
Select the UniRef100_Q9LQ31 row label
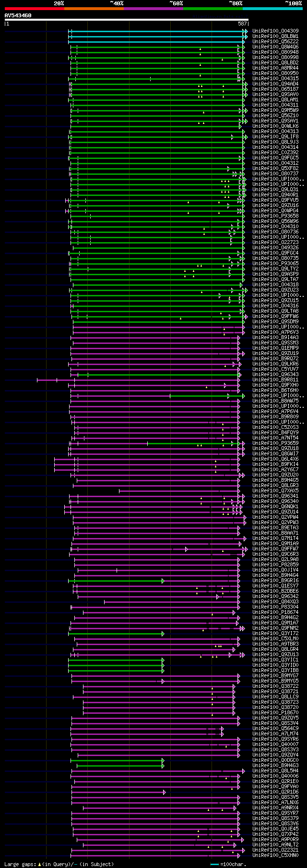pos(275,190)
